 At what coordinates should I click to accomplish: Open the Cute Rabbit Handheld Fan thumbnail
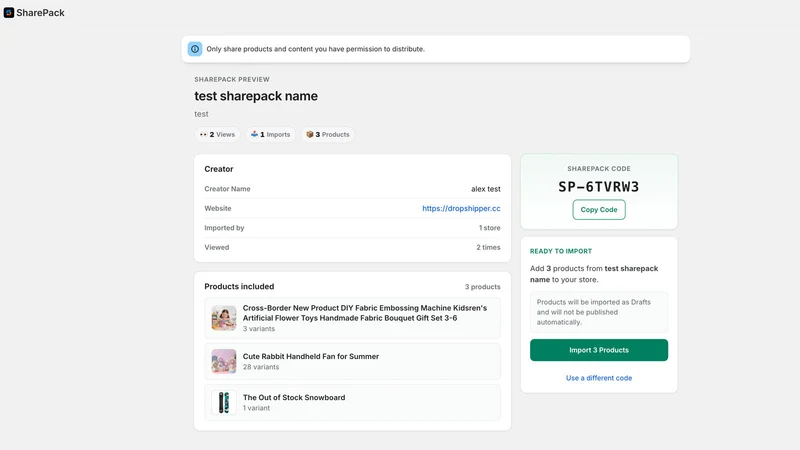[223, 361]
